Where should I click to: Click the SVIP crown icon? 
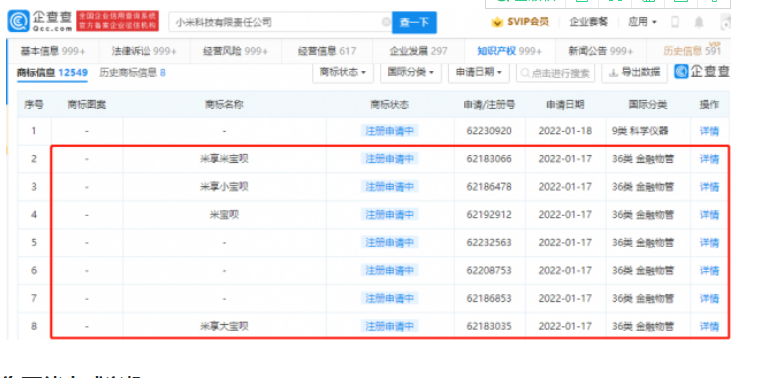click(497, 22)
